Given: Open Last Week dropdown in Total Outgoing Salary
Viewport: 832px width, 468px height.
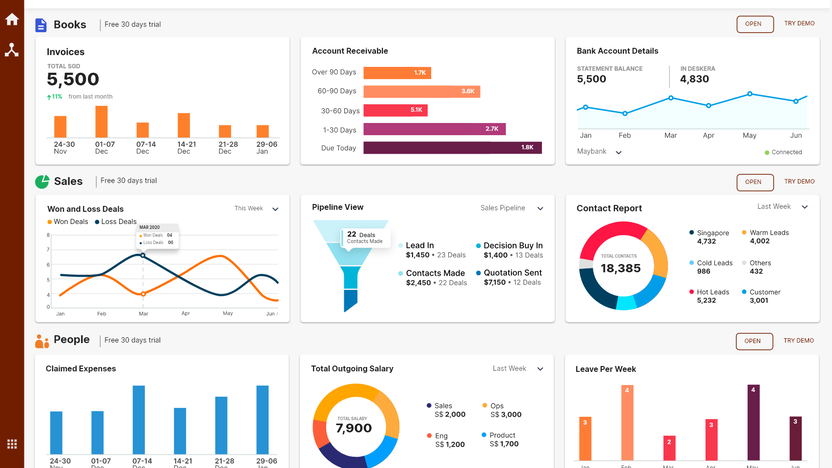Looking at the screenshot, I should tap(518, 368).
